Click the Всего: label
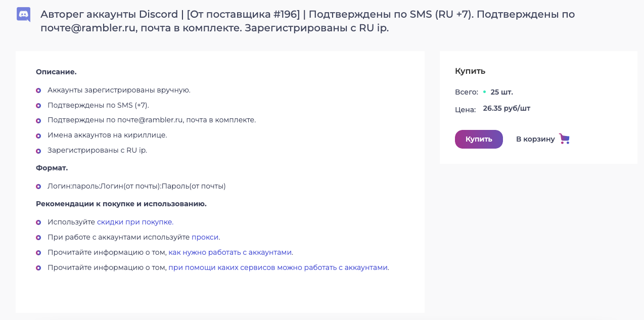Image resolution: width=644 pixels, height=320 pixels. (x=467, y=92)
